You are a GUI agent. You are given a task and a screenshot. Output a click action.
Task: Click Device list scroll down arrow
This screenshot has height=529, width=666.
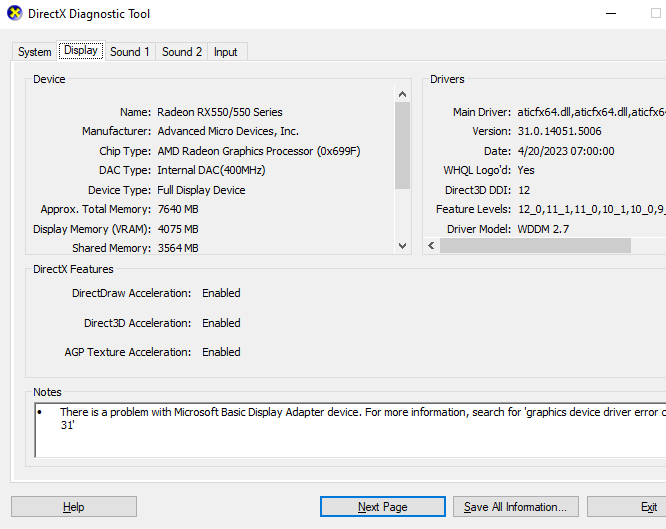coord(403,246)
